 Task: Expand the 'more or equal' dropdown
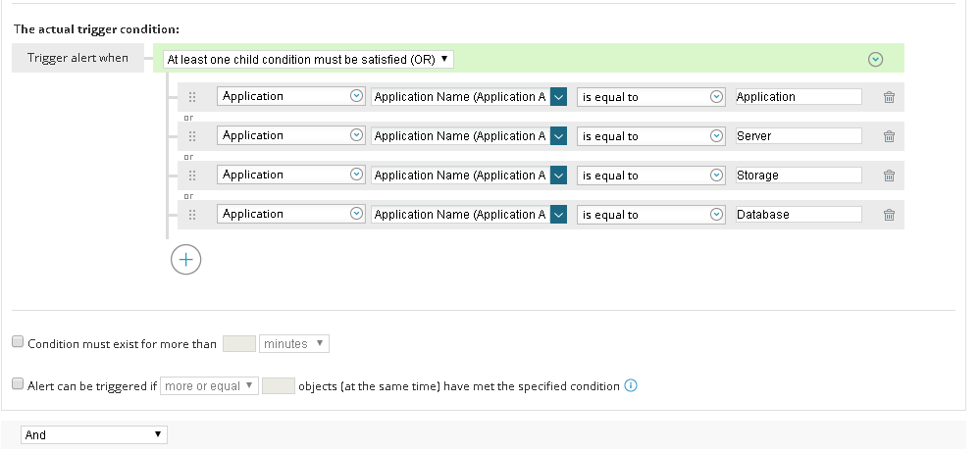pos(209,386)
